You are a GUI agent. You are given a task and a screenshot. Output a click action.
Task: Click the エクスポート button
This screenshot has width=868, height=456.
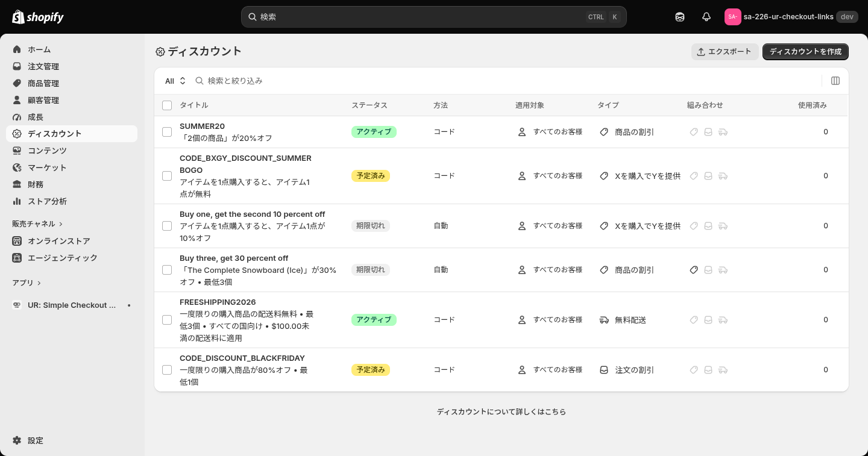725,52
